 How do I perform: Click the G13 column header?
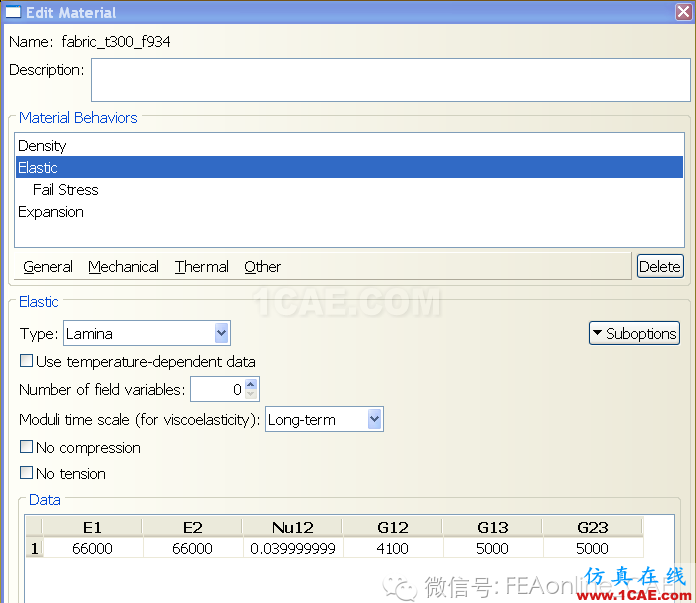493,528
